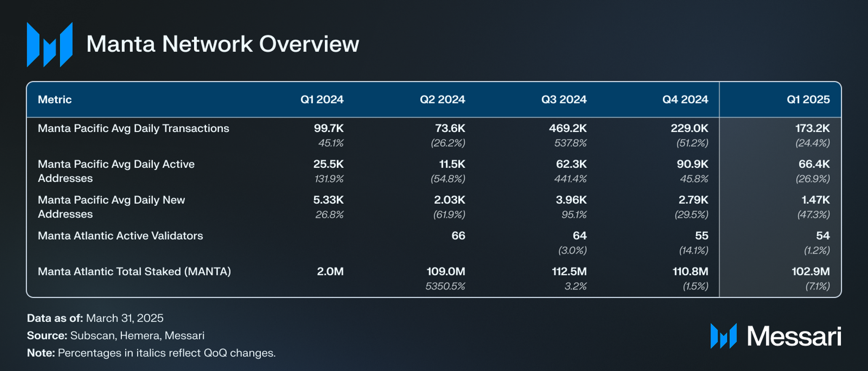Select the 131.9% QoQ change
This screenshot has width=868, height=371.
tap(329, 179)
